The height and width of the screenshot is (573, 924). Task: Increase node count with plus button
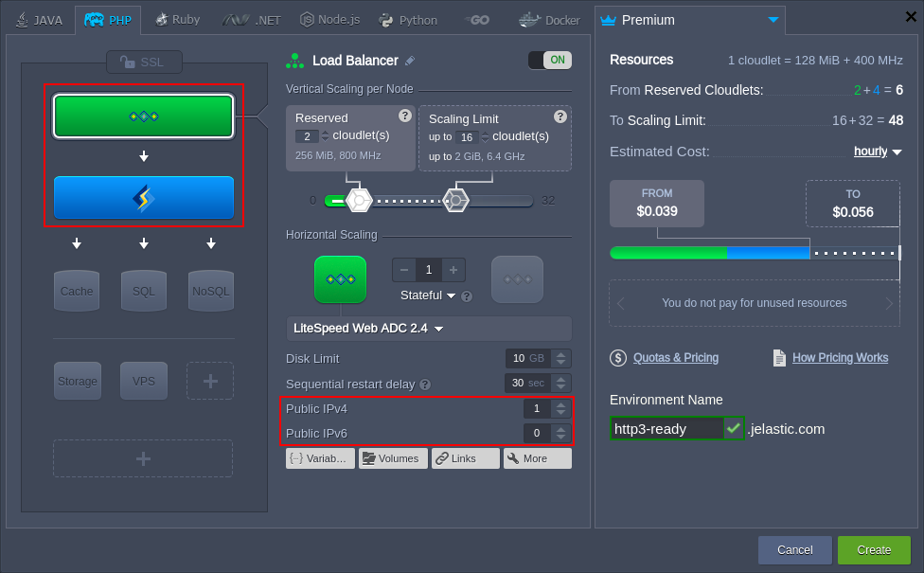[x=453, y=270]
